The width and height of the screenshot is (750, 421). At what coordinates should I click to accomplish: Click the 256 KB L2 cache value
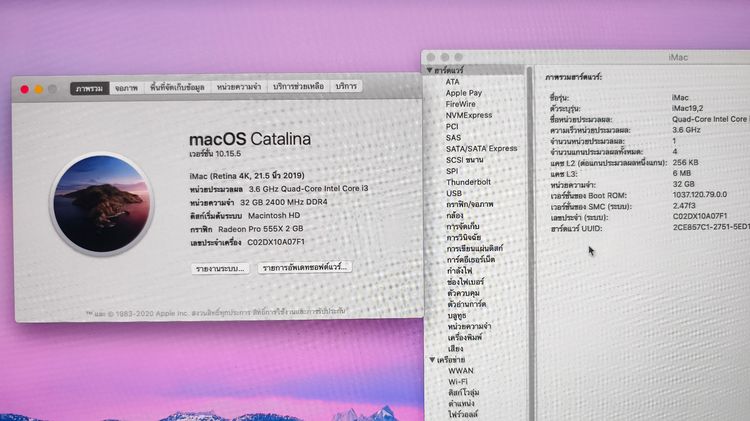(685, 162)
